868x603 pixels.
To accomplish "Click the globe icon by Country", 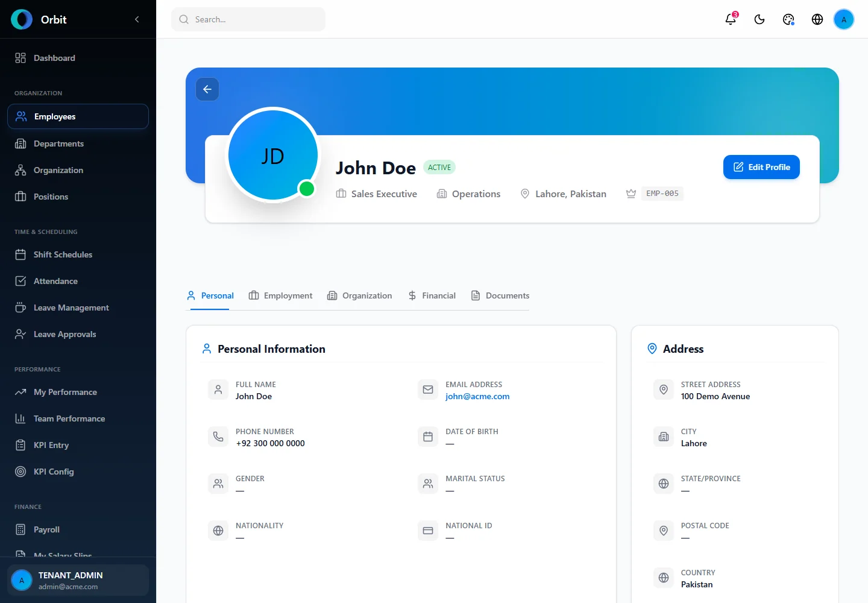I will tap(664, 578).
